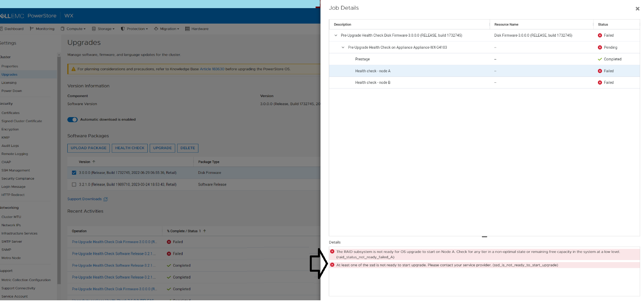Viewport: 644px width, 303px height.
Task: Click the warning triangle icon in banner
Action: point(73,69)
